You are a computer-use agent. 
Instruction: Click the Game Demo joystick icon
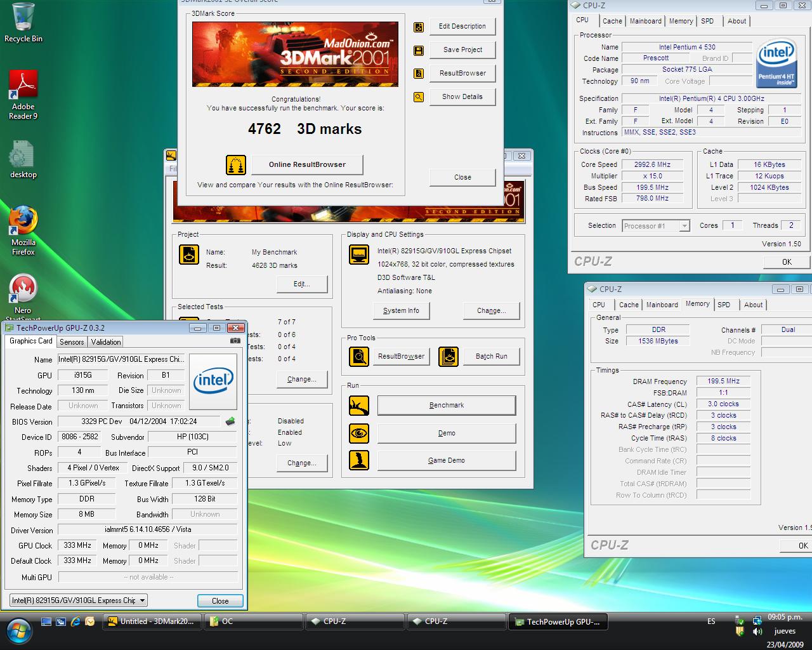pos(359,461)
